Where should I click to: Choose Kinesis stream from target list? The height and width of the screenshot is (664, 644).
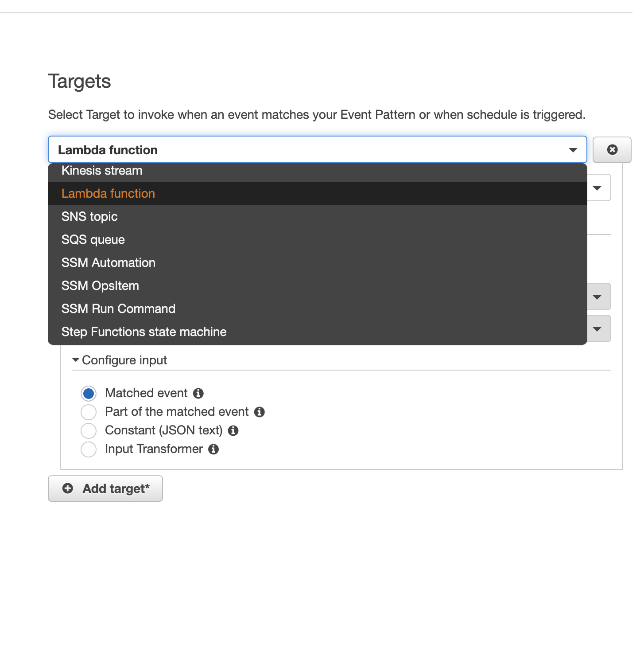pos(102,171)
